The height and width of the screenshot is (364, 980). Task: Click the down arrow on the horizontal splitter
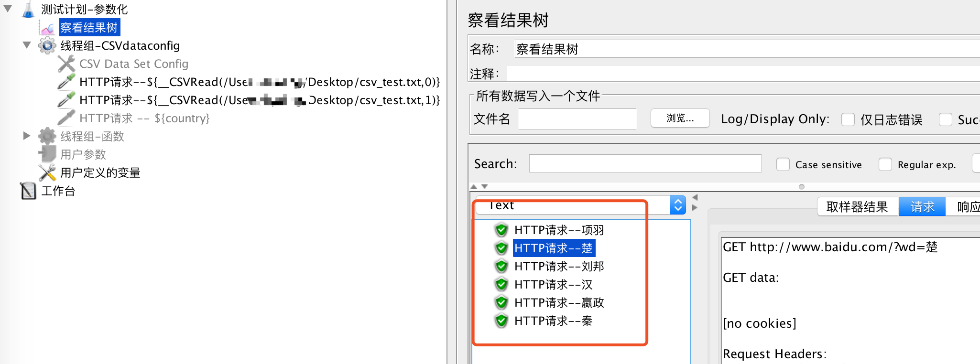[484, 187]
